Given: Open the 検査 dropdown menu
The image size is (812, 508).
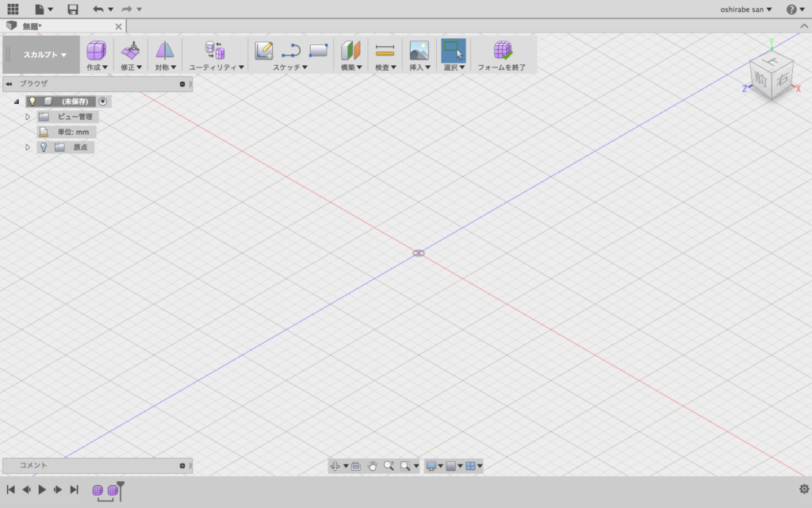Looking at the screenshot, I should point(385,67).
